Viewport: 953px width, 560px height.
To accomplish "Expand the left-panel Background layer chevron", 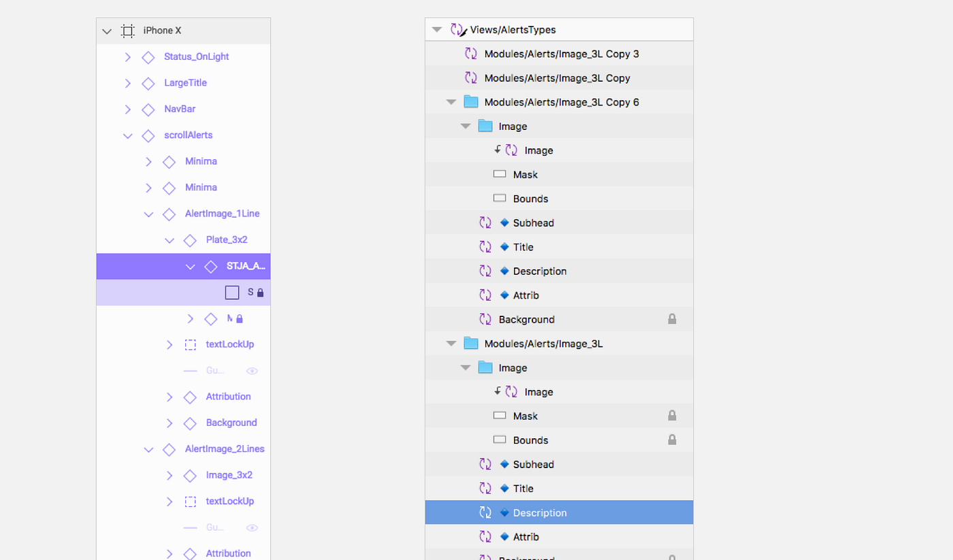I will 169,423.
